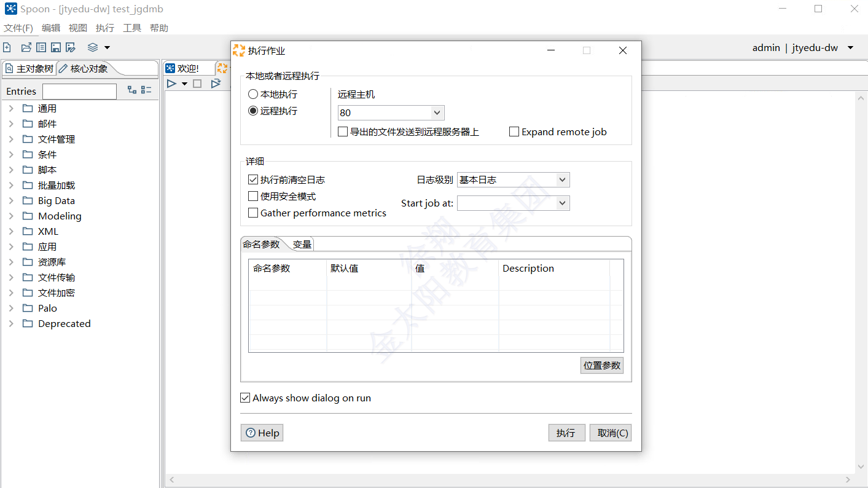
Task: Toggle Gather performance metrics on
Action: coord(253,213)
